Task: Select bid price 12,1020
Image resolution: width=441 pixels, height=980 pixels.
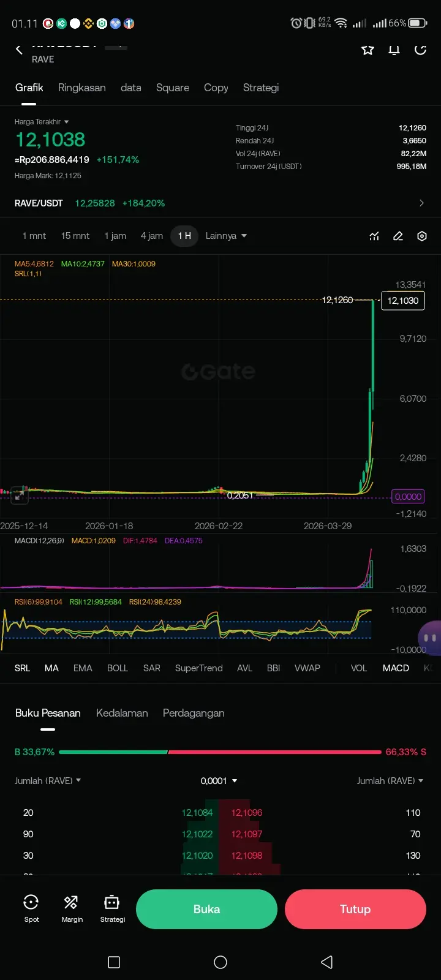Action: coord(197,856)
